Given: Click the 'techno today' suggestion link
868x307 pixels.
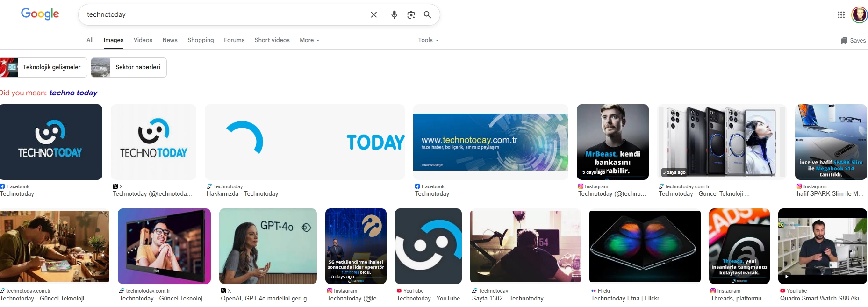Looking at the screenshot, I should (73, 93).
